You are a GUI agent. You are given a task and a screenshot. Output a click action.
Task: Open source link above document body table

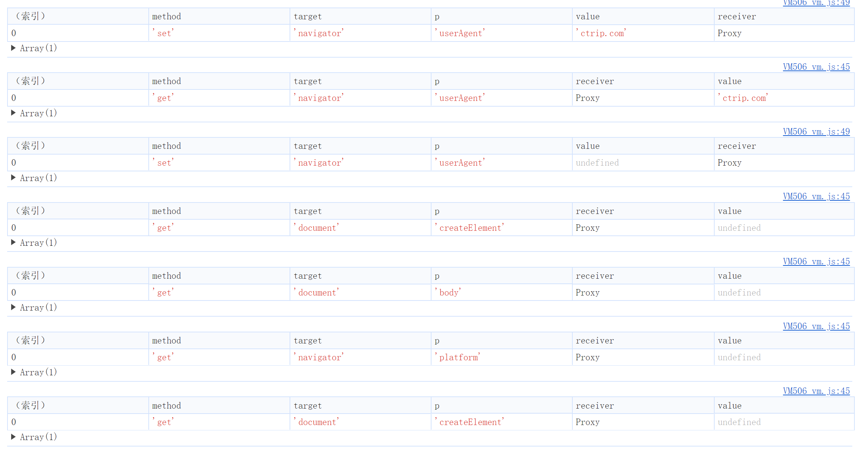point(816,262)
